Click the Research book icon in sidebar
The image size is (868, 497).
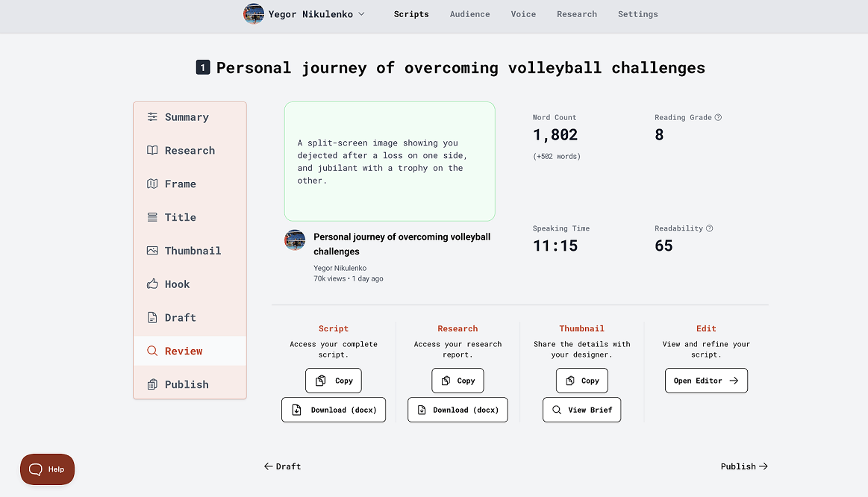[152, 151]
